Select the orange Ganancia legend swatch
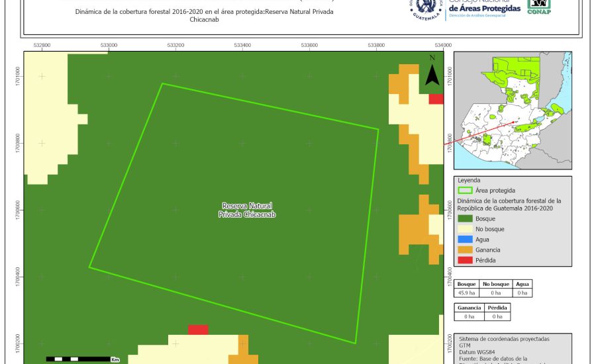Image resolution: width=596 pixels, height=364 pixels. pyautogui.click(x=466, y=250)
